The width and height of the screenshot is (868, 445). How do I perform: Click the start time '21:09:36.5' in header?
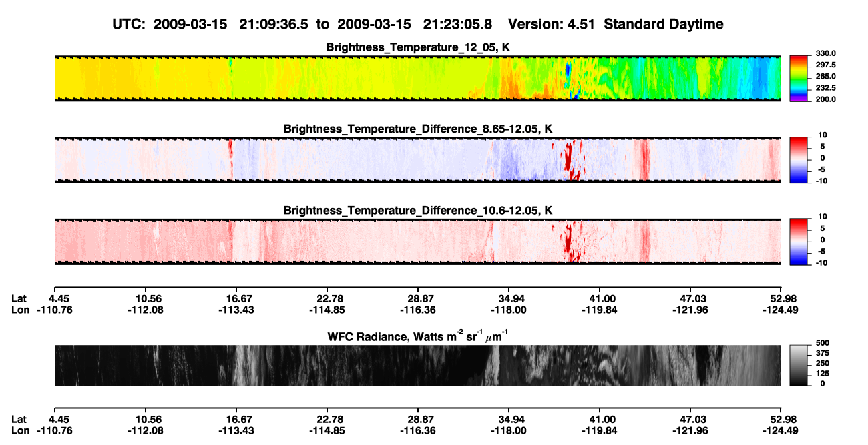(x=275, y=24)
